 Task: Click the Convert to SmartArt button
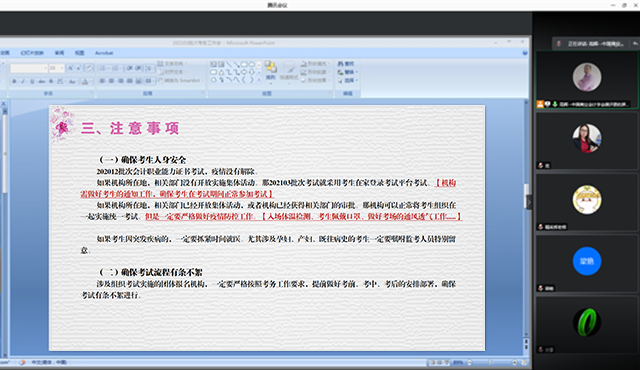[180, 80]
